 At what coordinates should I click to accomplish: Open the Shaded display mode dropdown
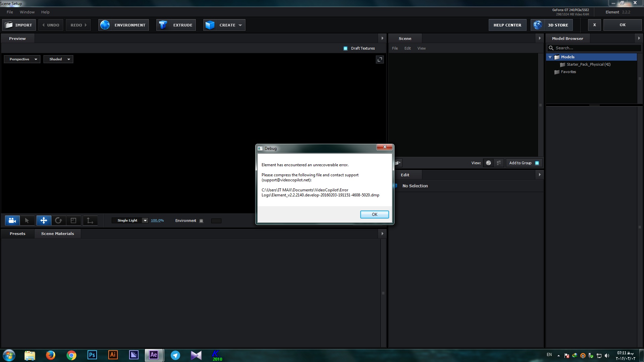58,59
